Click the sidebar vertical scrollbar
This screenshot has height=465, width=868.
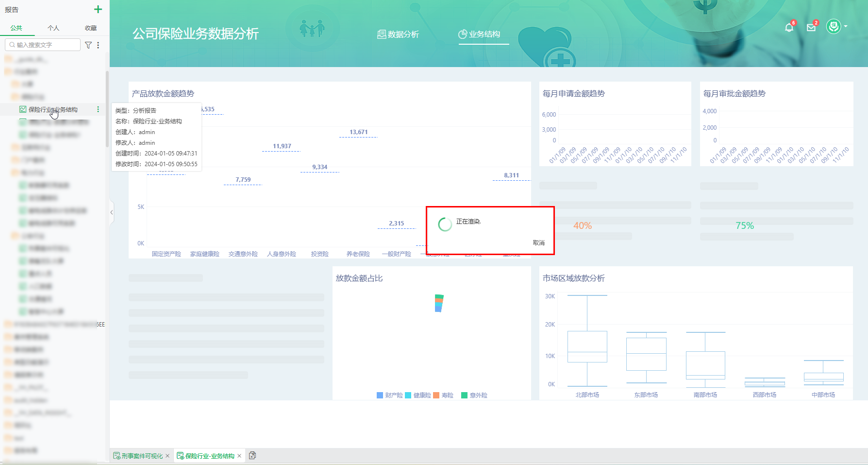[x=107, y=109]
